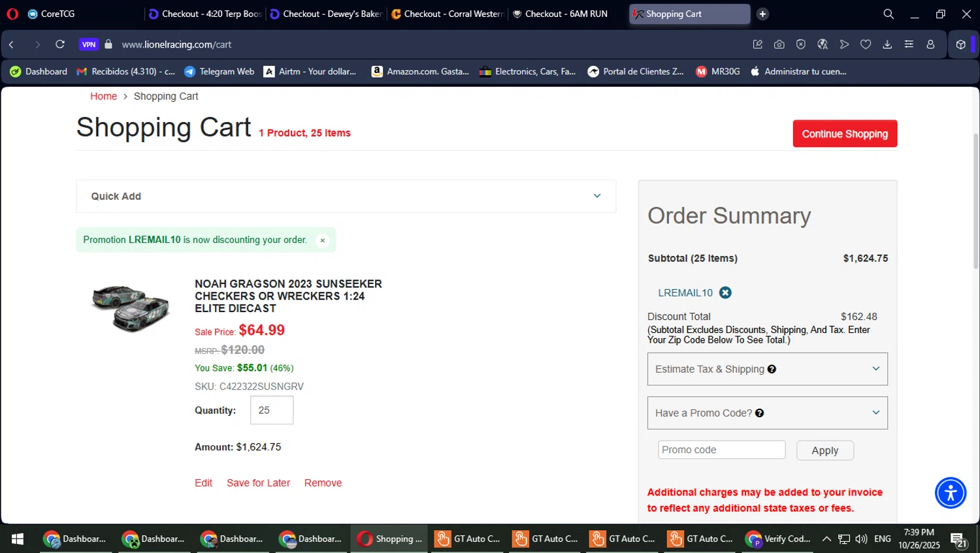The width and height of the screenshot is (980, 553).
Task: Select the active Shopping Cart tab
Action: click(x=689, y=14)
